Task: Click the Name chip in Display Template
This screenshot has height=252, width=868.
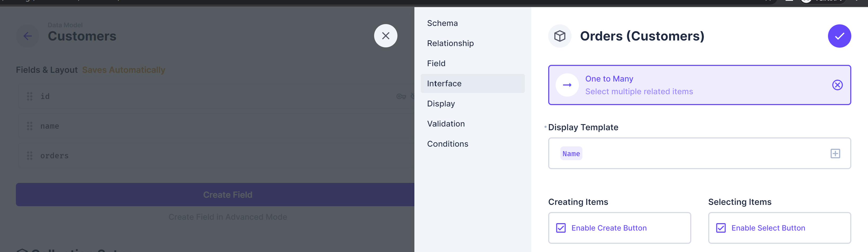Action: coord(571,154)
